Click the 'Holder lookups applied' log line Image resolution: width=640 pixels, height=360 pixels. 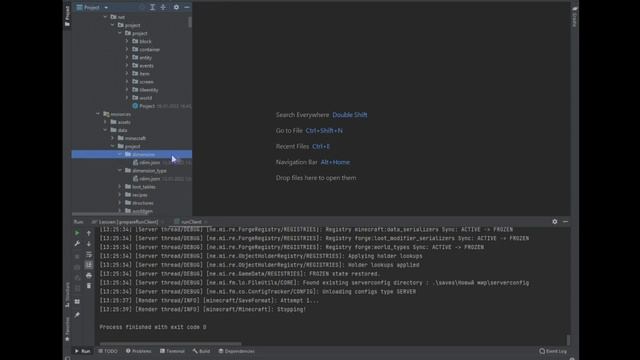click(260, 265)
